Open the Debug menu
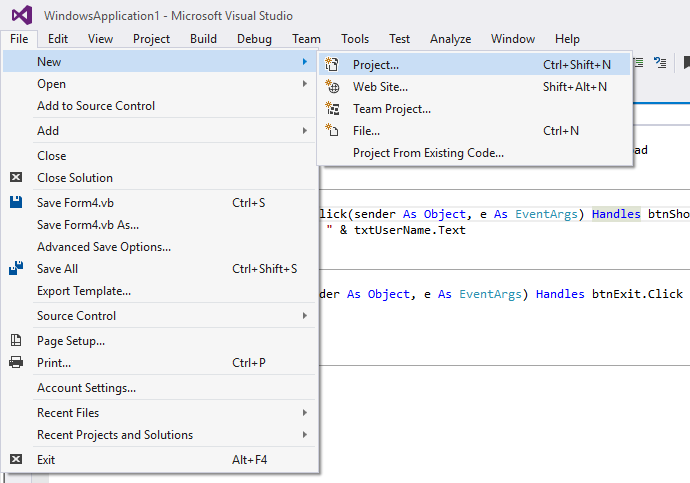The height and width of the screenshot is (483, 690). 254,39
